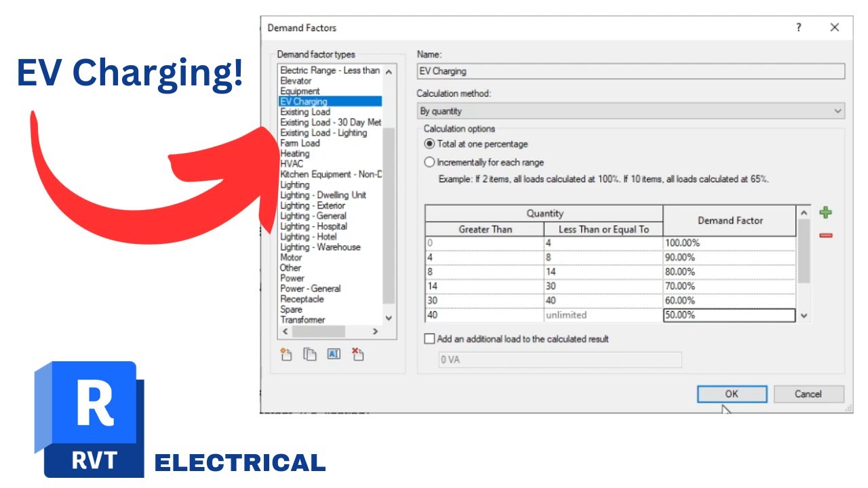Click list horizontal scrollbar right arrow
868x488 pixels.
pos(375,331)
